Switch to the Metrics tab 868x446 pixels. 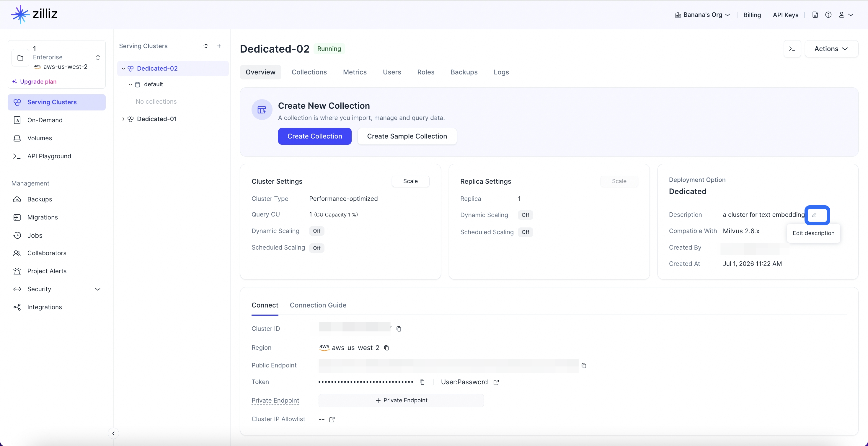pyautogui.click(x=355, y=72)
